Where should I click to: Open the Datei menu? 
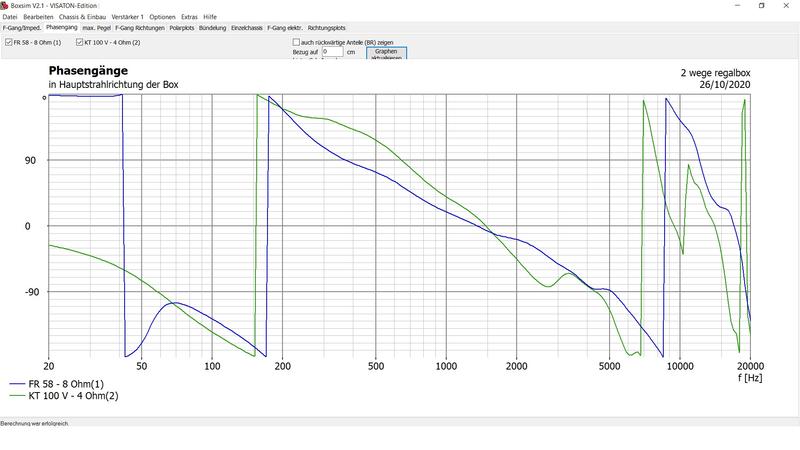(x=10, y=17)
